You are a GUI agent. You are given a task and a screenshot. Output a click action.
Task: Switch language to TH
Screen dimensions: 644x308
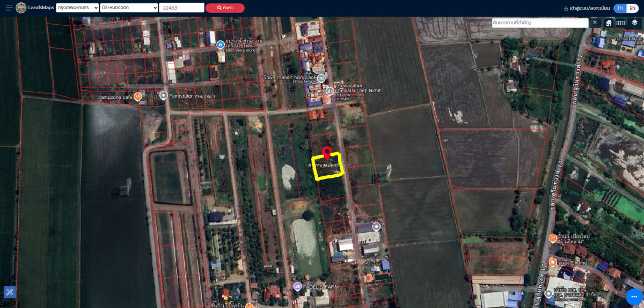point(620,8)
